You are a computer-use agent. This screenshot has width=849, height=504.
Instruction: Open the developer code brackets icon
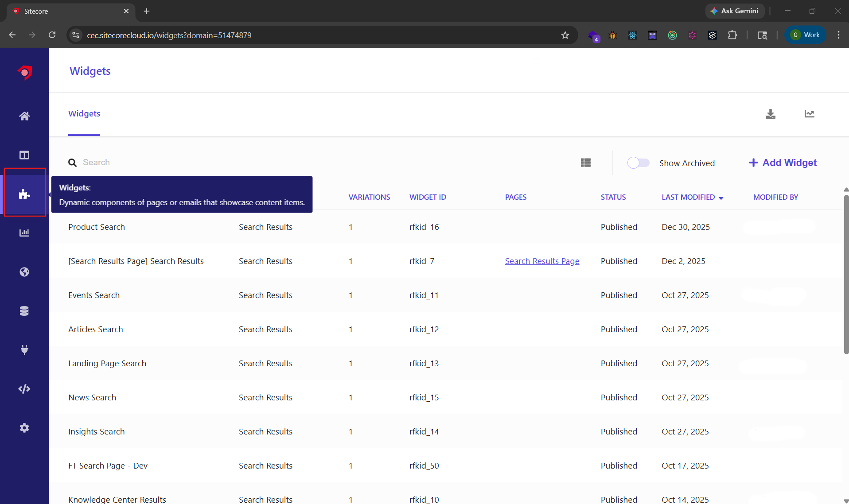24,389
